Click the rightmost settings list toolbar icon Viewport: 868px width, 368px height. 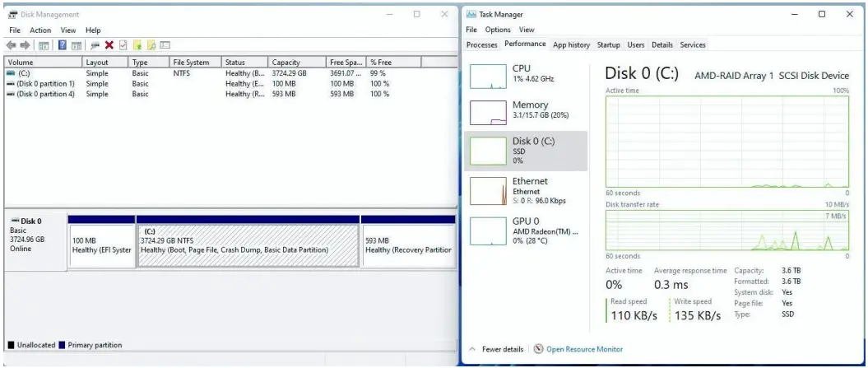(x=165, y=45)
